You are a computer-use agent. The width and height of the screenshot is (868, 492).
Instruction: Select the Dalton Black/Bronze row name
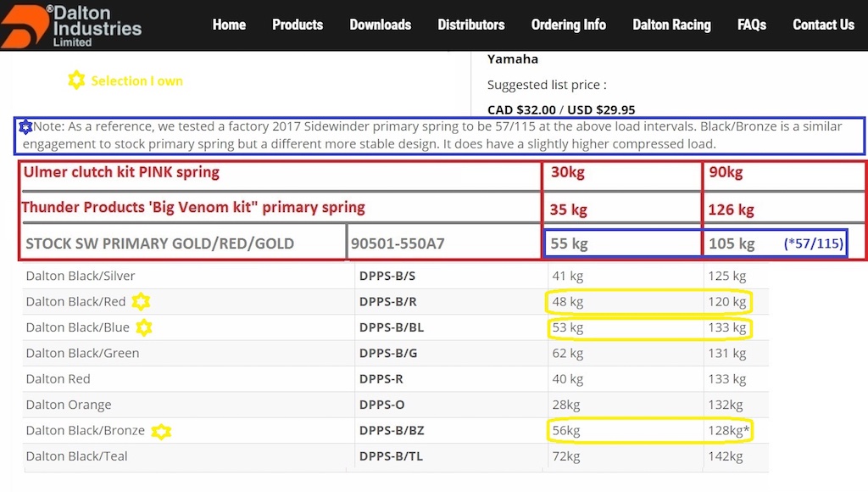coord(86,431)
